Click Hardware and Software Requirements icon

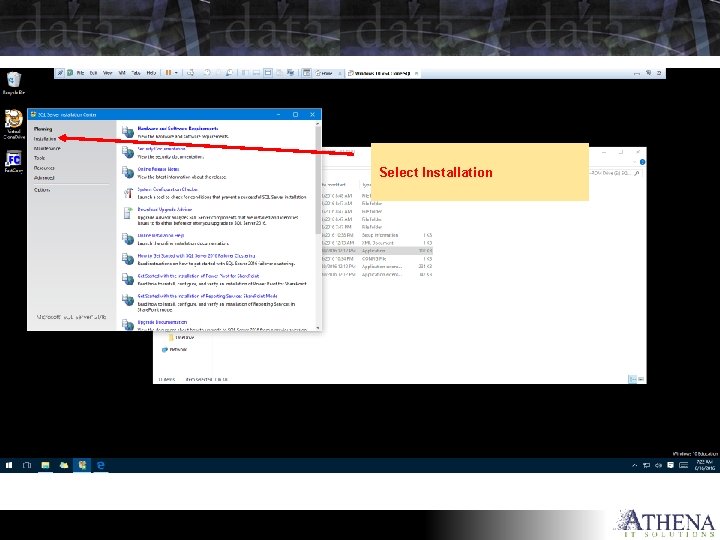pyautogui.click(x=128, y=132)
